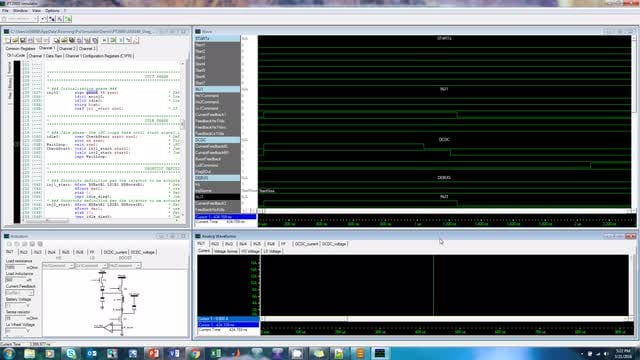Open the main toolbar view selector dropdown

pos(20,19)
